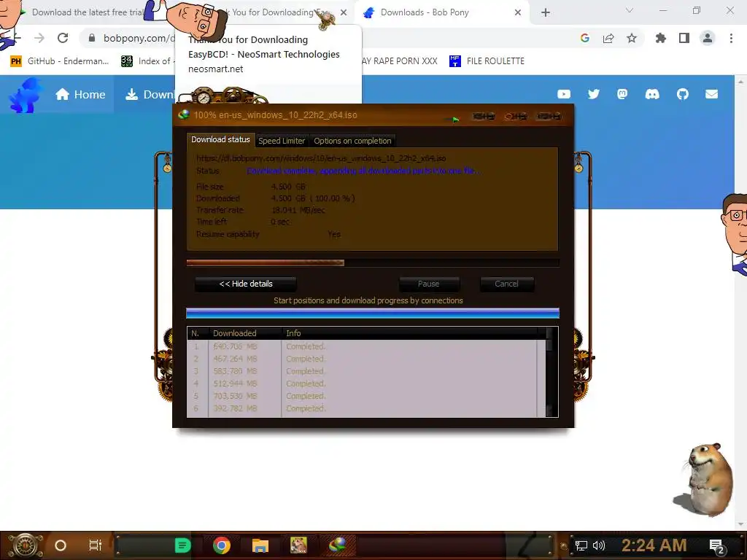Open Chrome from the taskbar
747x560 pixels.
click(x=222, y=545)
